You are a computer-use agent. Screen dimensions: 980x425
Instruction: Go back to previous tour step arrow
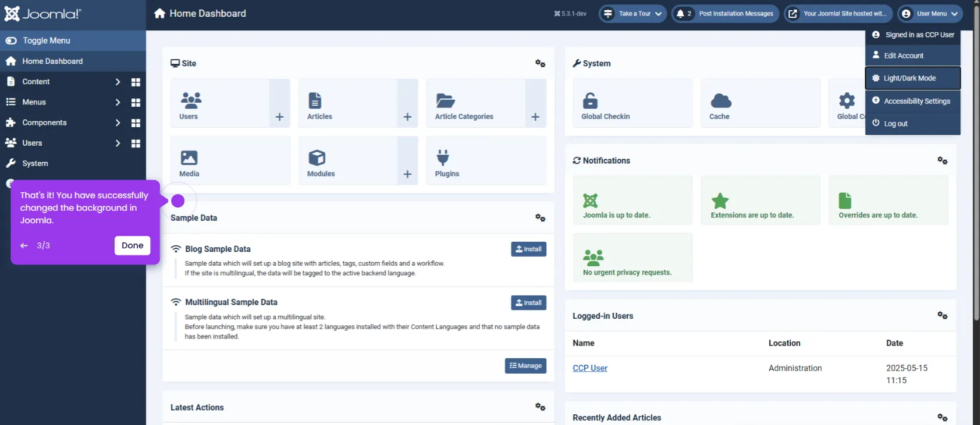24,245
